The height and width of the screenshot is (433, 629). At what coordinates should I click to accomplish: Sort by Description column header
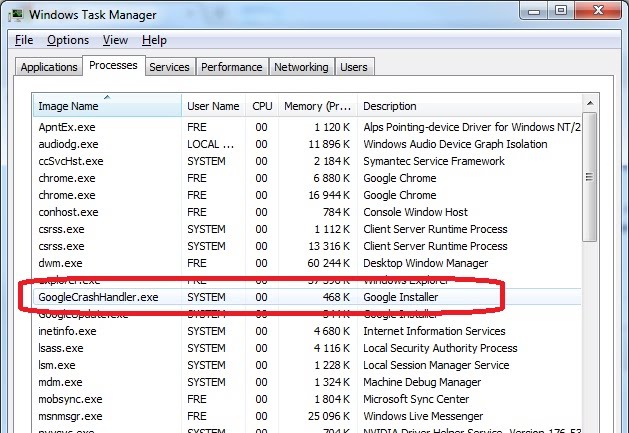click(x=469, y=106)
